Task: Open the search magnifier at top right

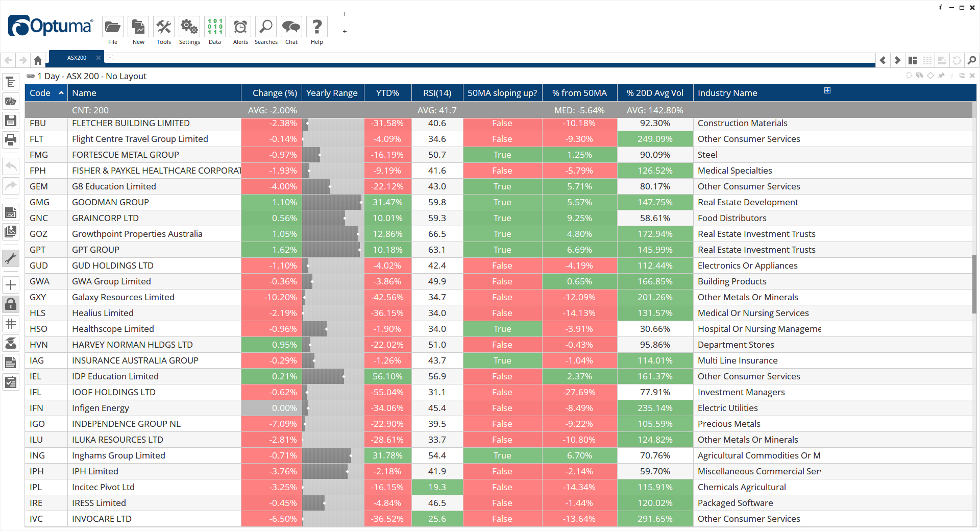Action: tap(972, 60)
